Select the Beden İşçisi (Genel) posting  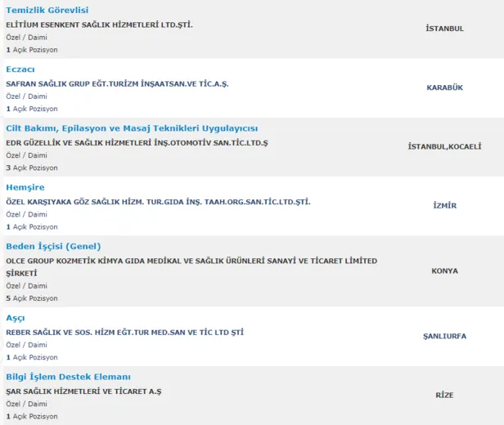tap(53, 246)
